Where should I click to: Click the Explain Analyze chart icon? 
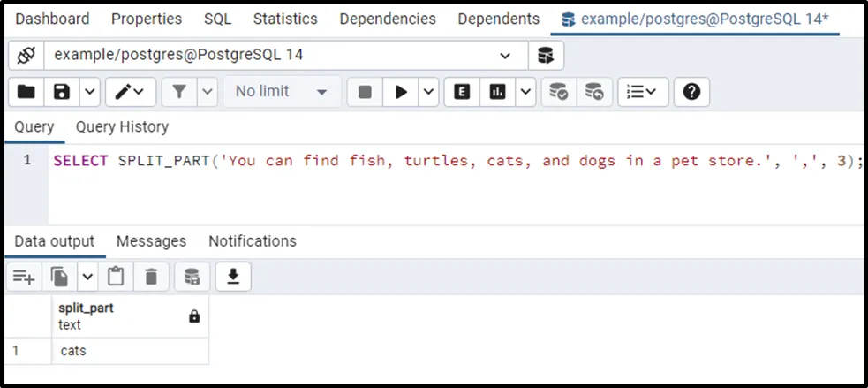coord(496,91)
